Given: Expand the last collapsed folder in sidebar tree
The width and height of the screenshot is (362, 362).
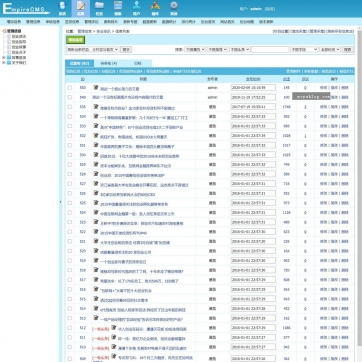Looking at the screenshot, I should (4, 63).
